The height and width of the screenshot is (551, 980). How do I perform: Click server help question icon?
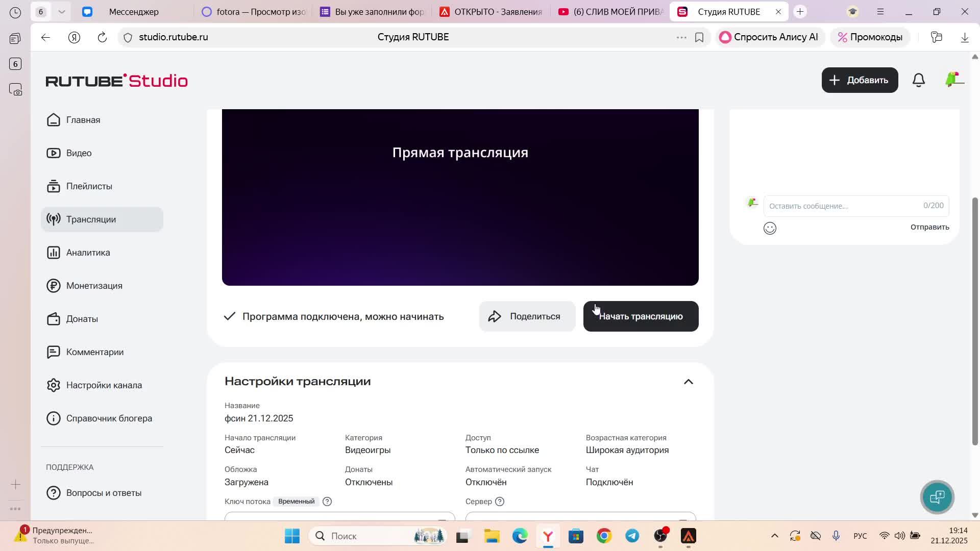coord(500,502)
